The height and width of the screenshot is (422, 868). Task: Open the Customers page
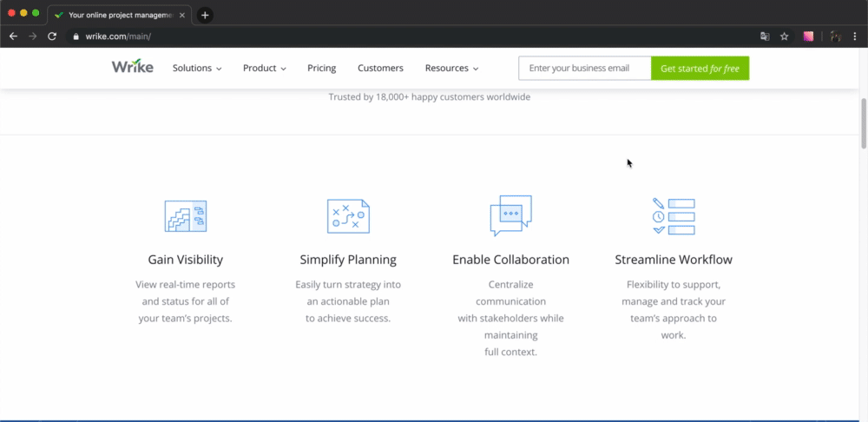pyautogui.click(x=380, y=68)
